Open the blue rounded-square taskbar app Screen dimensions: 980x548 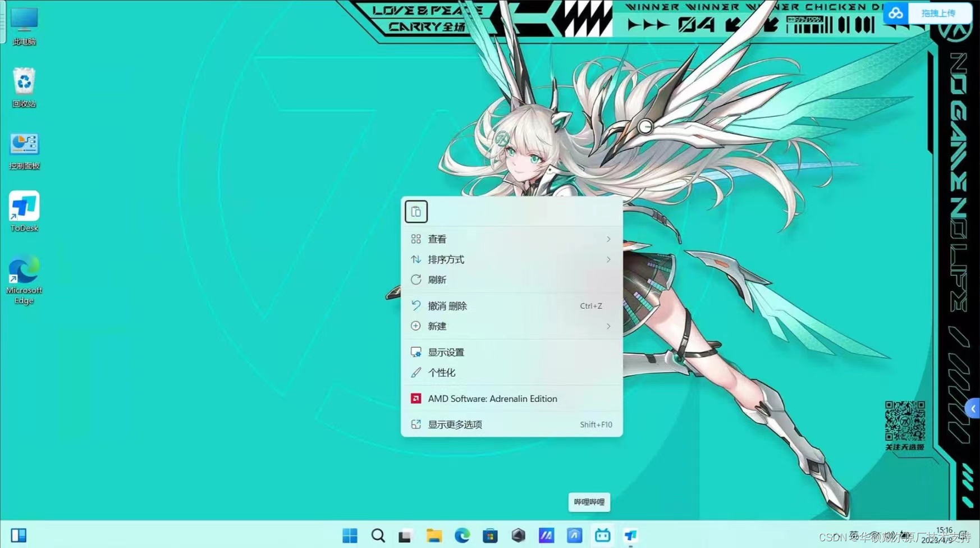pyautogui.click(x=574, y=536)
